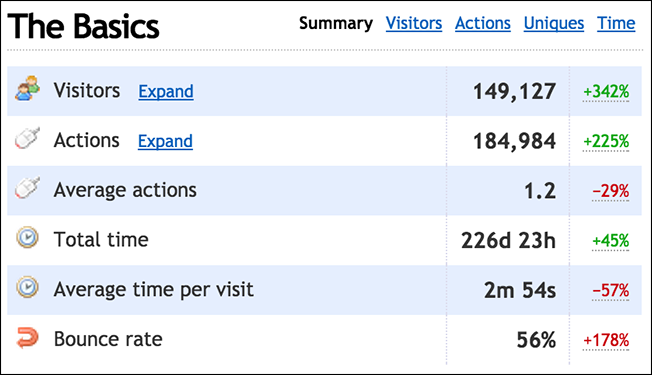This screenshot has width=652, height=375.
Task: Click the +225% actions change value
Action: 606,142
